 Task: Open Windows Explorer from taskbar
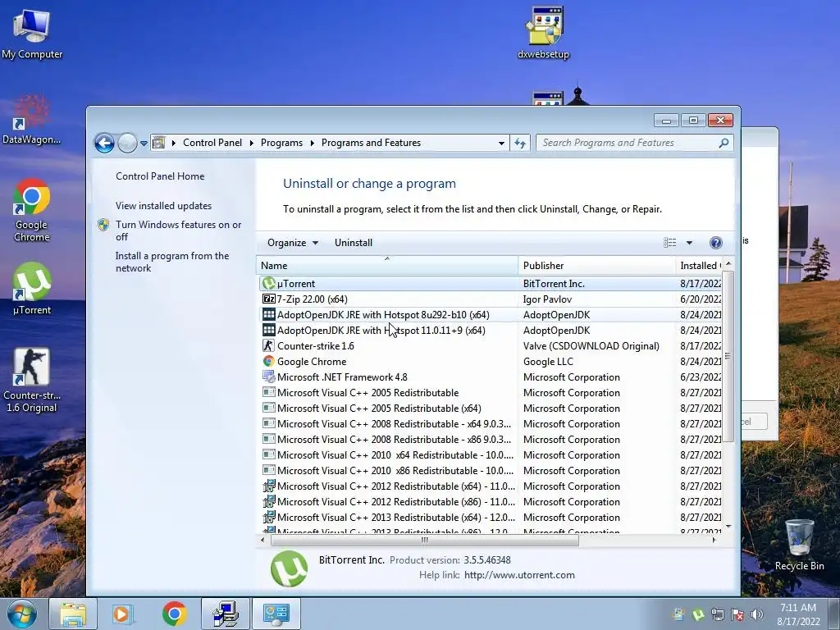pyautogui.click(x=73, y=614)
